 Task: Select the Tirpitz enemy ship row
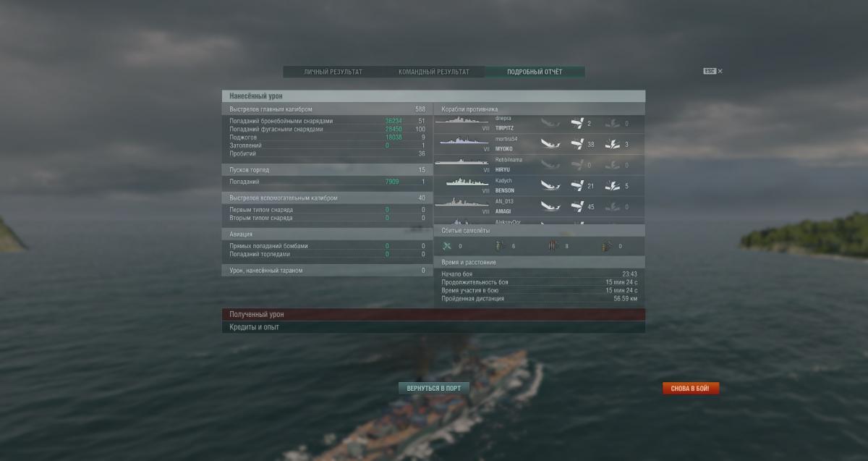540,123
